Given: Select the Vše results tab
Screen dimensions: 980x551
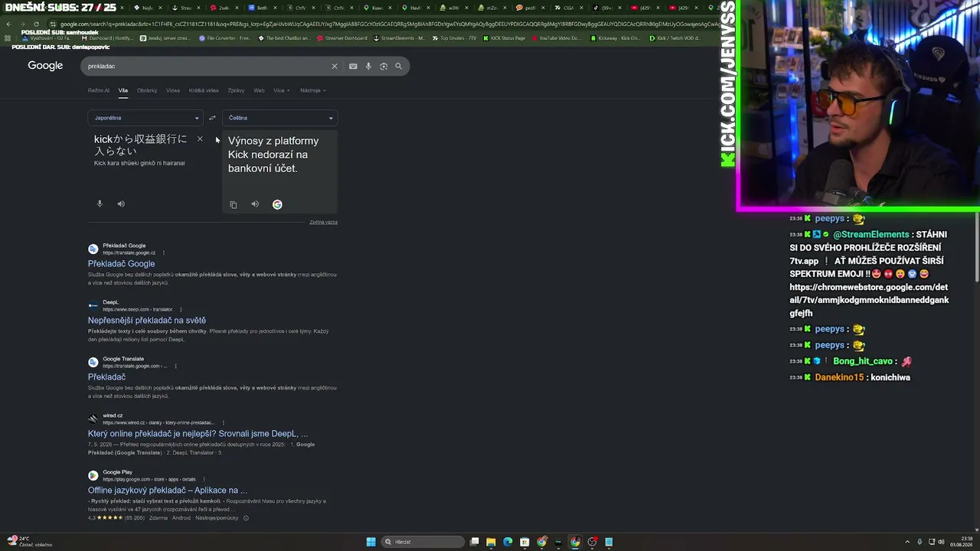Looking at the screenshot, I should coord(123,90).
